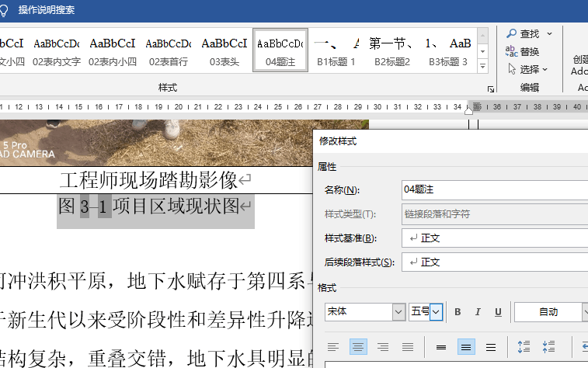Open the 选择 selection menu
Screen dimensions: 588x368
pyautogui.click(x=528, y=69)
